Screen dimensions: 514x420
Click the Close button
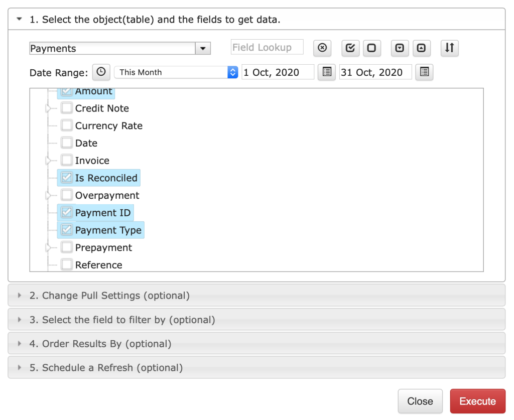point(420,401)
